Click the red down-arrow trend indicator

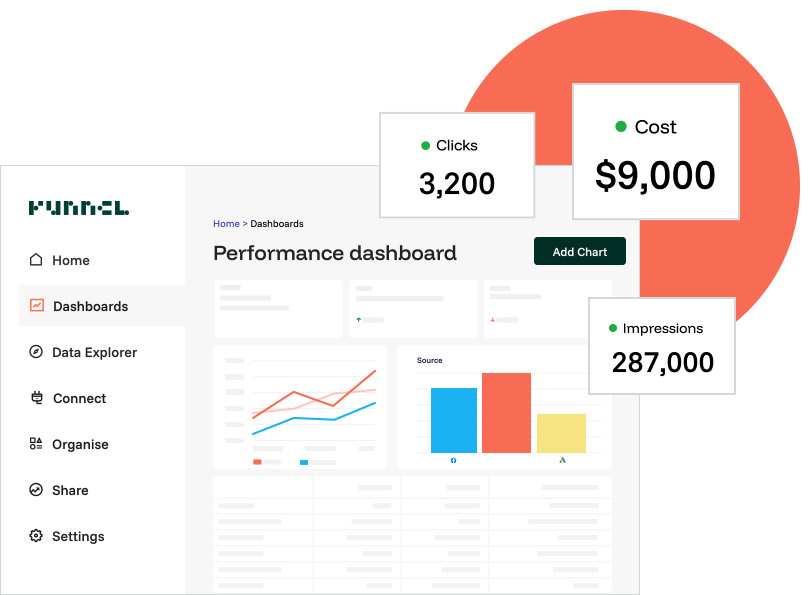tap(492, 320)
